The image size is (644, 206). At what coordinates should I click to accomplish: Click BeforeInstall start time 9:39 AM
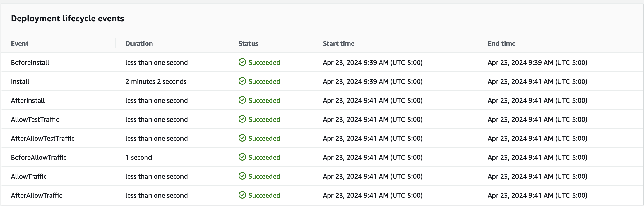(x=373, y=63)
